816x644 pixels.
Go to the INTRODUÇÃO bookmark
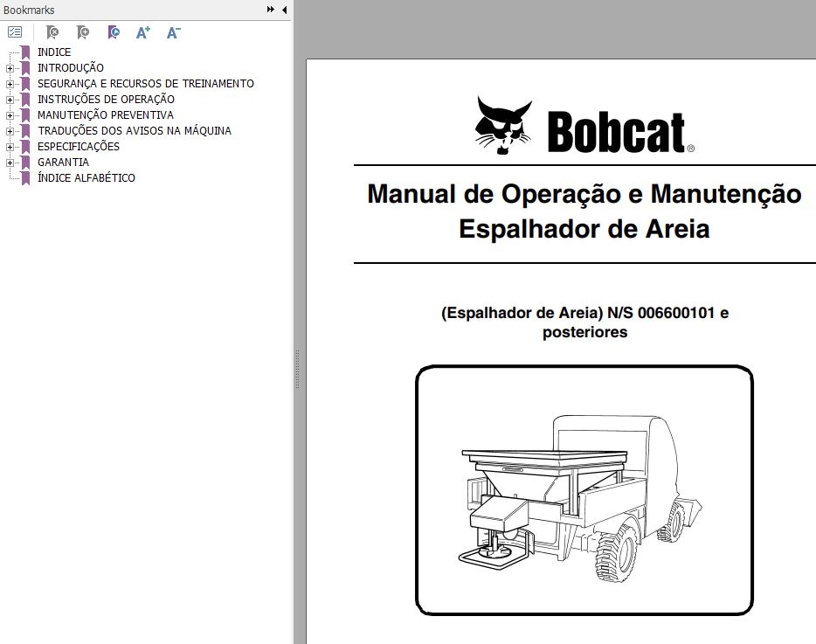pos(70,67)
